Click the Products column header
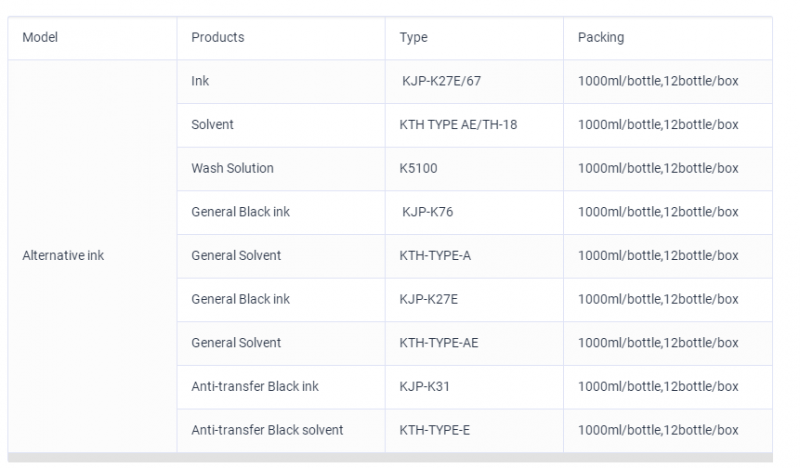The width and height of the screenshot is (800, 468). click(281, 38)
